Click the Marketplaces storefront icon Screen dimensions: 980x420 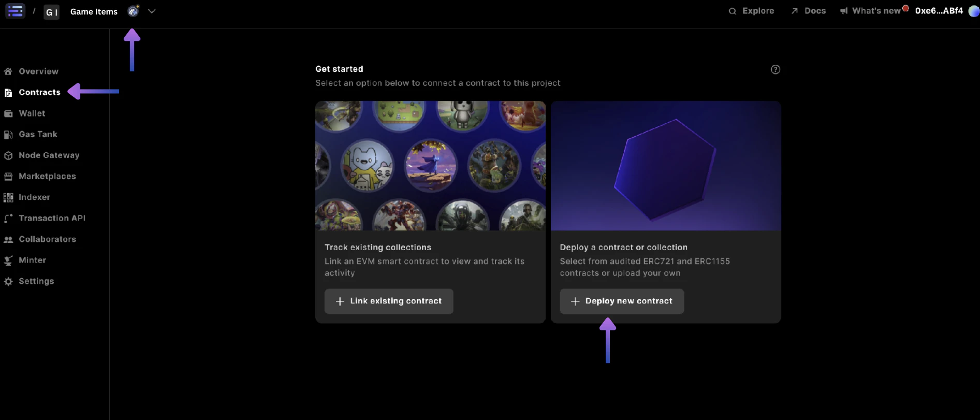pos(8,177)
